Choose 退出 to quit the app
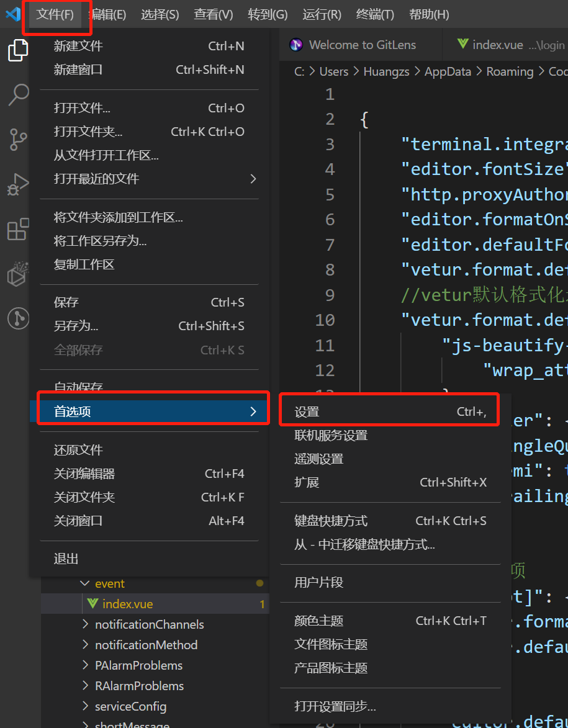 (149, 559)
